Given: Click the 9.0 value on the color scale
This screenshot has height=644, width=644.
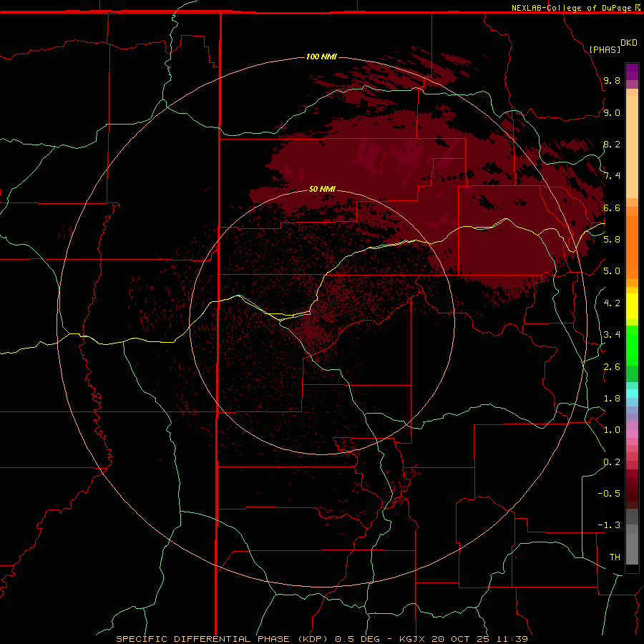Looking at the screenshot, I should 612,112.
